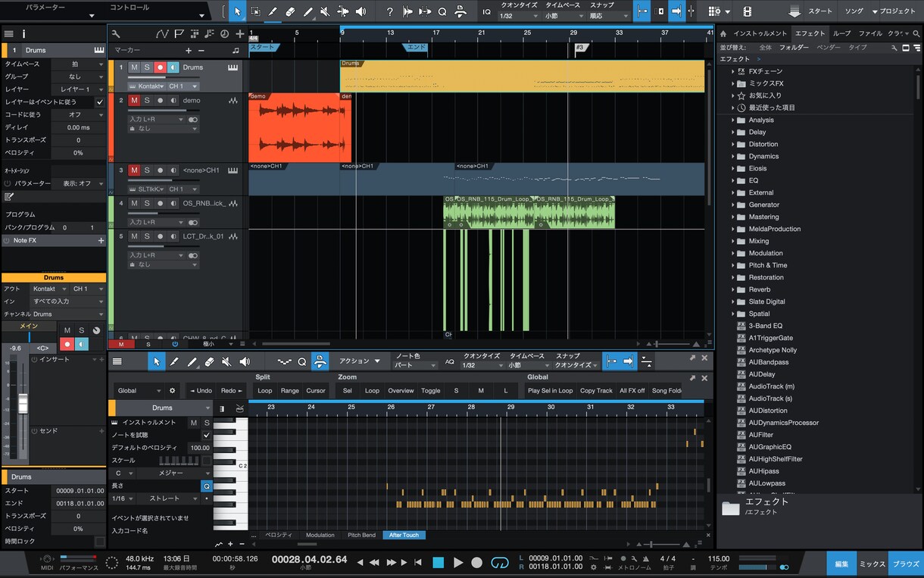
Task: Open the wrench track list options
Action: [116, 34]
